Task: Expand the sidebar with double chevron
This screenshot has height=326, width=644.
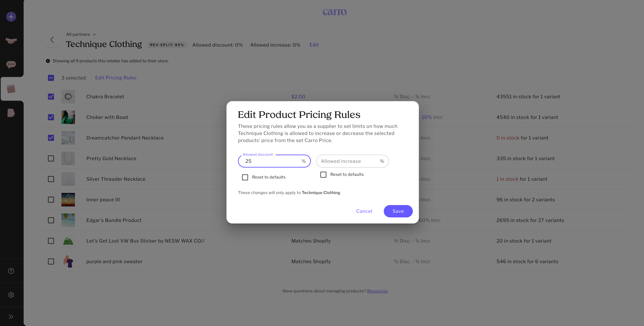Action: click(x=11, y=317)
